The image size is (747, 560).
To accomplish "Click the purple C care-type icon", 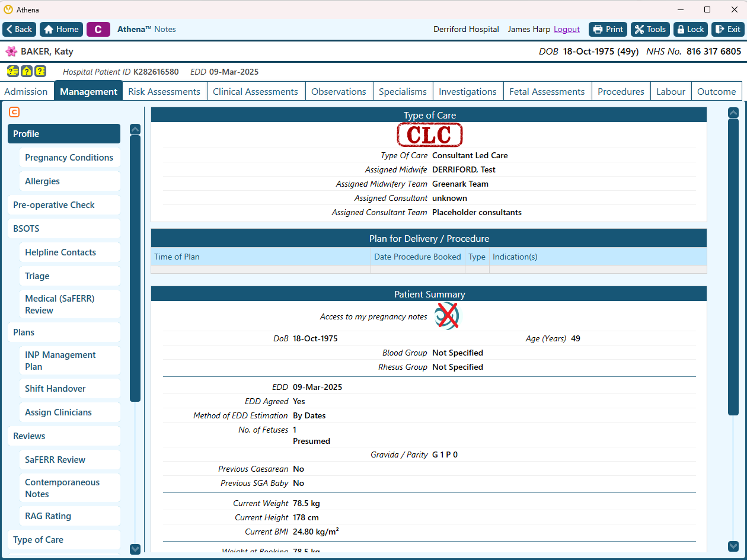I will coord(98,29).
